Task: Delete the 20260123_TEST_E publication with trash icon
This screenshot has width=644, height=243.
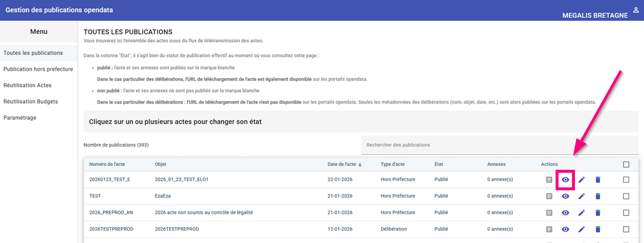Action: click(598, 180)
